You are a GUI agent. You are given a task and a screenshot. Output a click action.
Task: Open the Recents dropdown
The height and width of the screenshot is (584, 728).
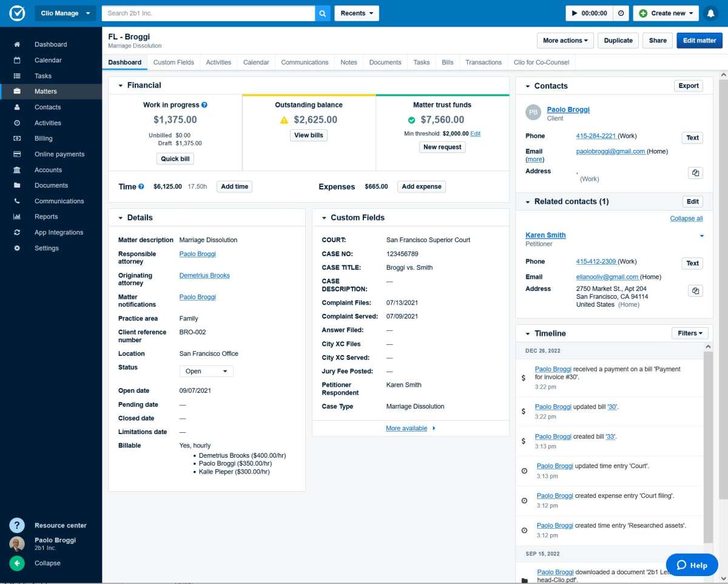pyautogui.click(x=356, y=13)
